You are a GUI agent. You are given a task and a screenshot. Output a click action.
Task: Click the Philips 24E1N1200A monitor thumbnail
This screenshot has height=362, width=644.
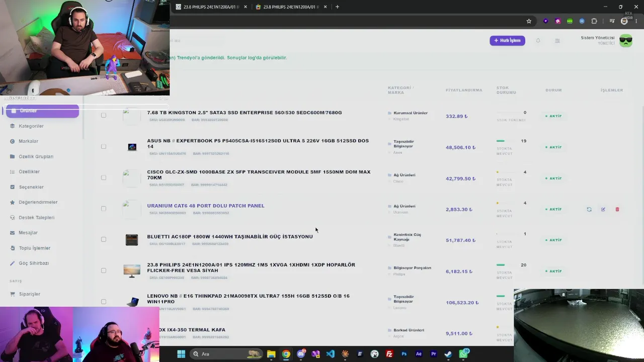pyautogui.click(x=132, y=270)
